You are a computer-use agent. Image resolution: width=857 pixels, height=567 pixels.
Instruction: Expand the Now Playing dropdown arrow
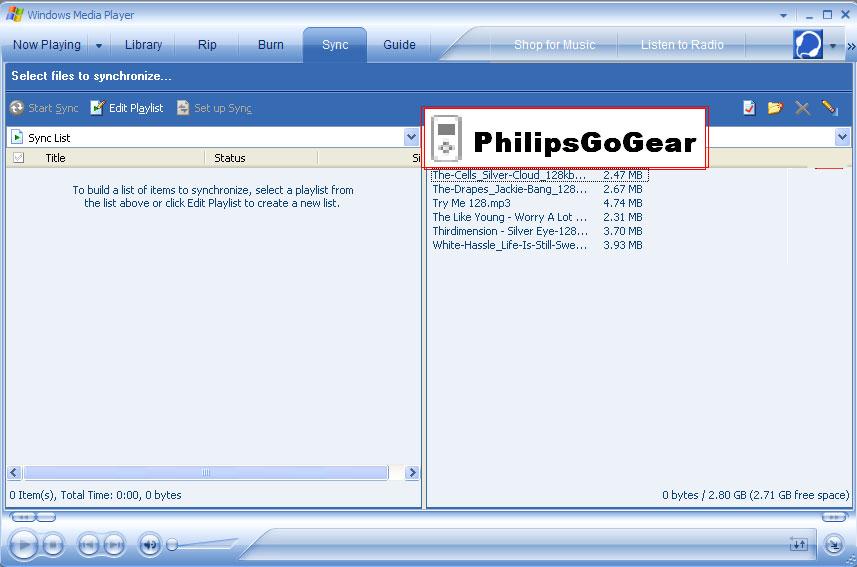[x=99, y=45]
